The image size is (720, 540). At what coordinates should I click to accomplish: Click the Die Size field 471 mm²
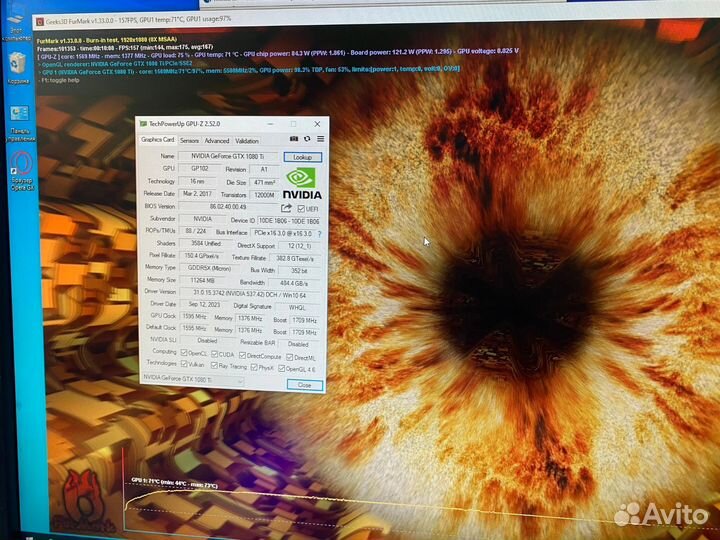pyautogui.click(x=264, y=182)
